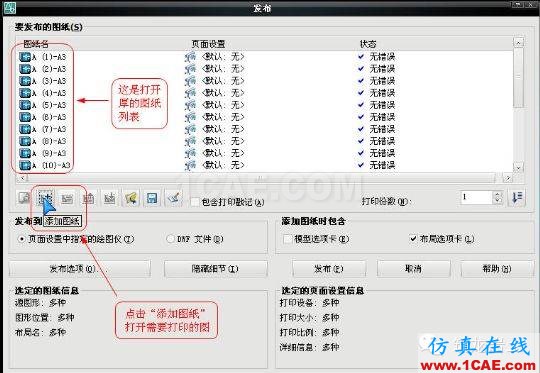Viewport: 540px width, 373px height.
Task: Click the reverse sheet order icon
Action: (x=517, y=198)
